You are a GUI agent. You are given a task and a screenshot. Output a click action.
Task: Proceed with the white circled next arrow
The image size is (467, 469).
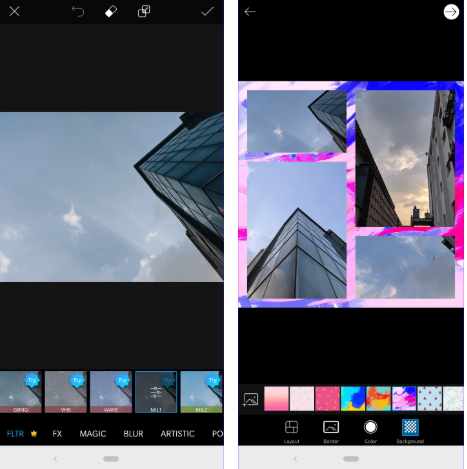(x=451, y=12)
